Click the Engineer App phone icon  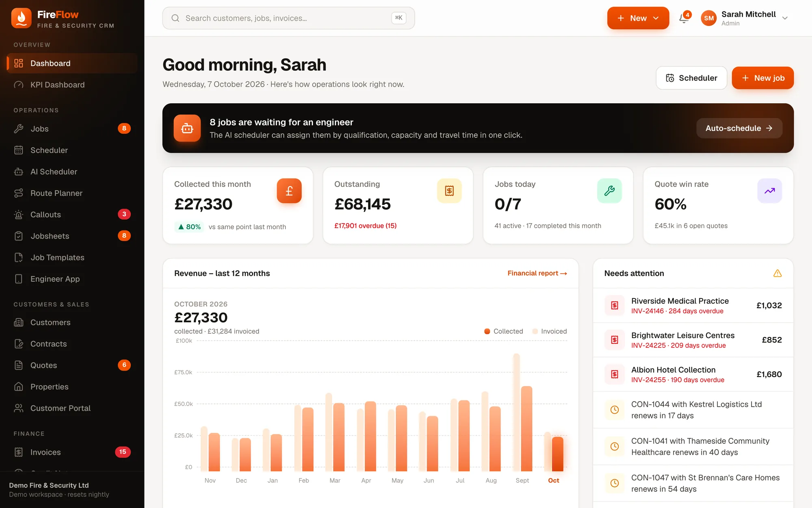click(x=19, y=279)
